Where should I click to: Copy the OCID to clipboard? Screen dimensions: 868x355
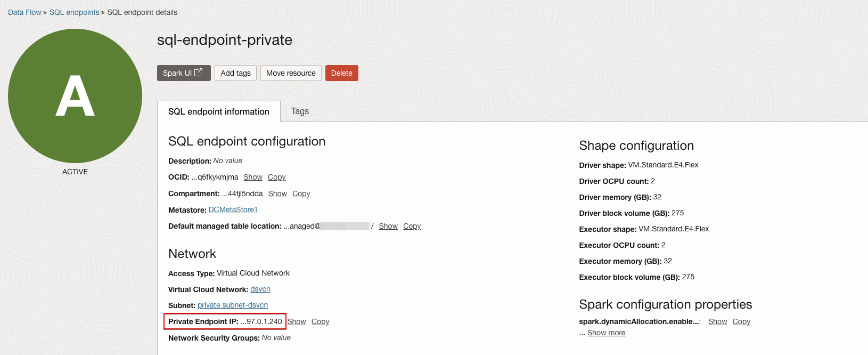(x=276, y=177)
